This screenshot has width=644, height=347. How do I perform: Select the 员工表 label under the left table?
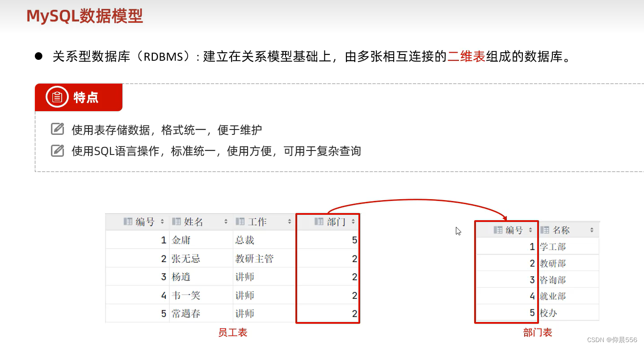point(233,332)
